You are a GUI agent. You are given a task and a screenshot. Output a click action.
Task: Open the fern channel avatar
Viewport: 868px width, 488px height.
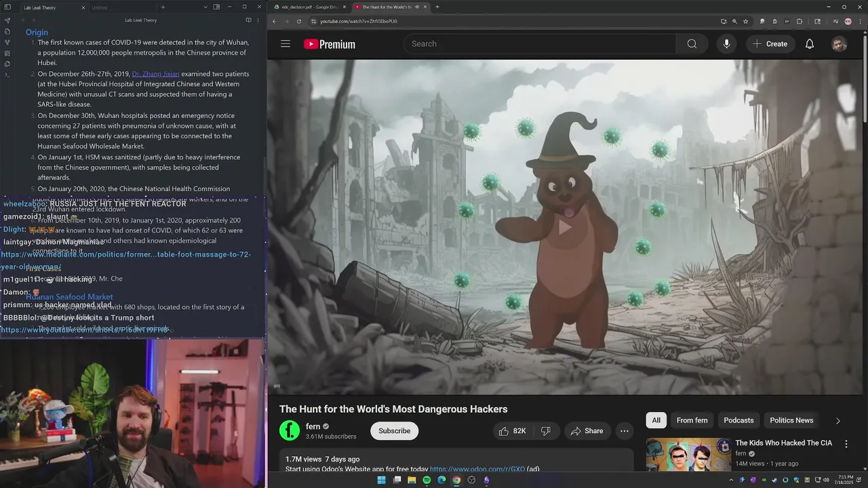pyautogui.click(x=290, y=431)
